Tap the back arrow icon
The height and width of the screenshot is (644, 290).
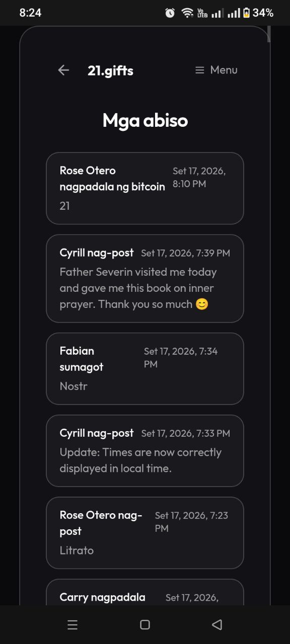(63, 70)
